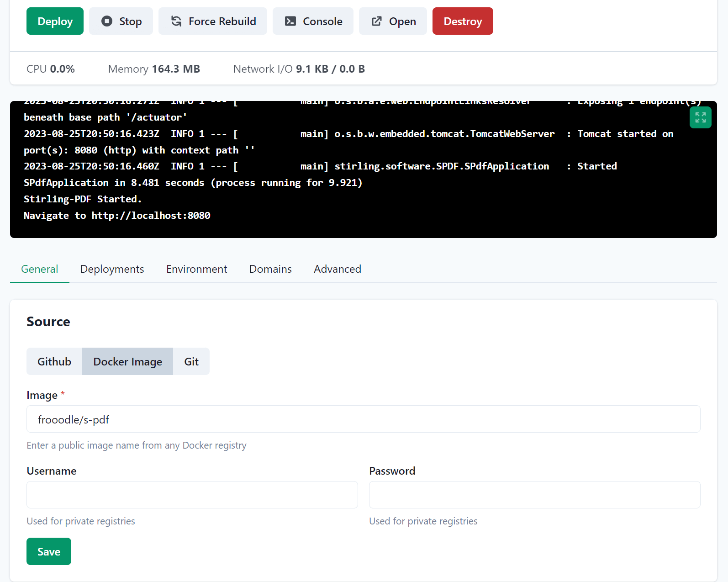The width and height of the screenshot is (728, 582).
Task: Click the external link icon
Action: [x=377, y=21]
